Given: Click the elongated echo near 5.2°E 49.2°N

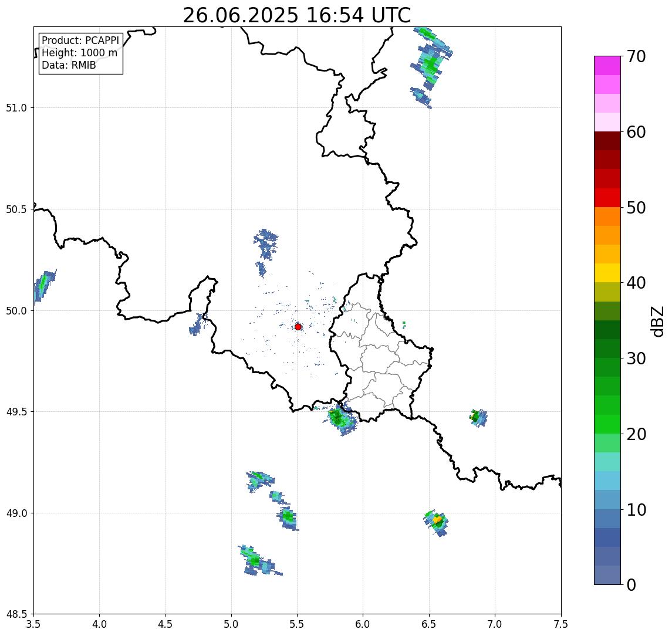Looking at the screenshot, I should point(260,481).
